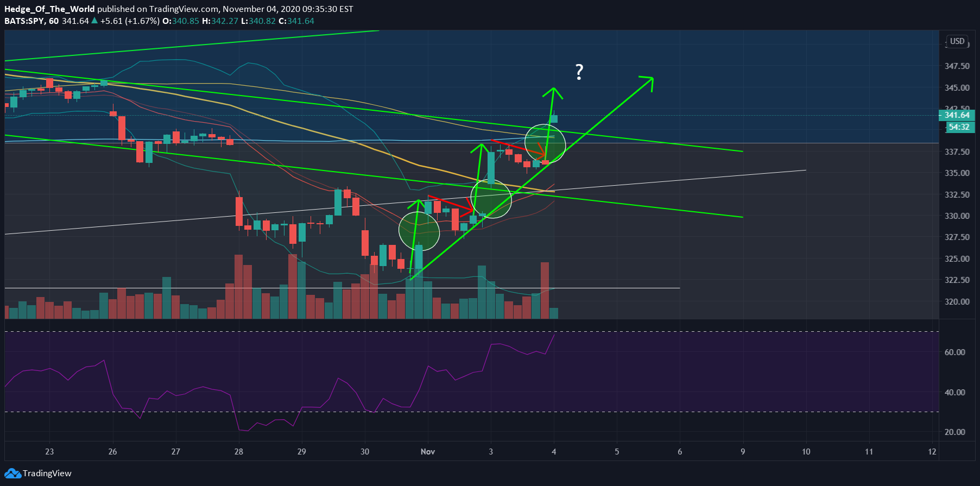980x486 pixels.
Task: Click the price axis label 322.50
Action: pos(957,280)
